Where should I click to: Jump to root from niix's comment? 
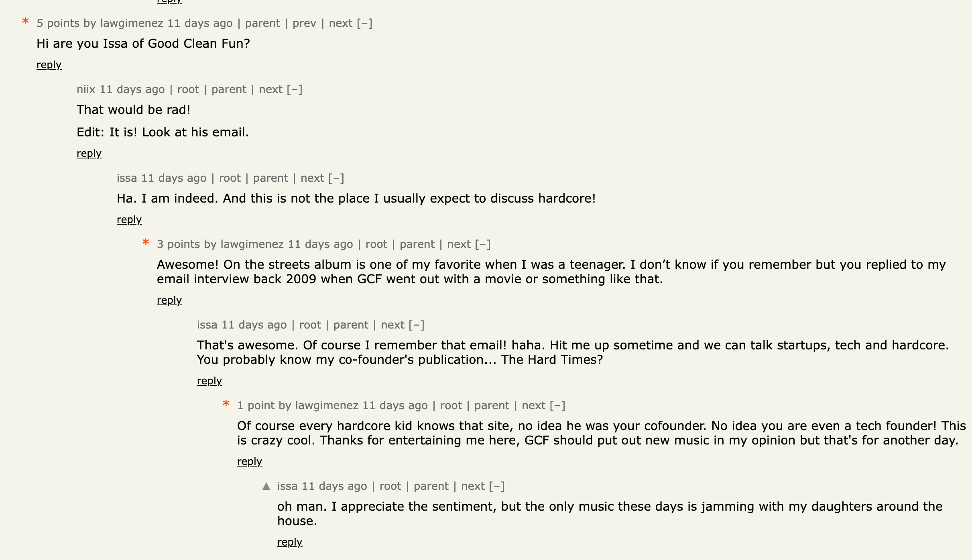pos(188,89)
